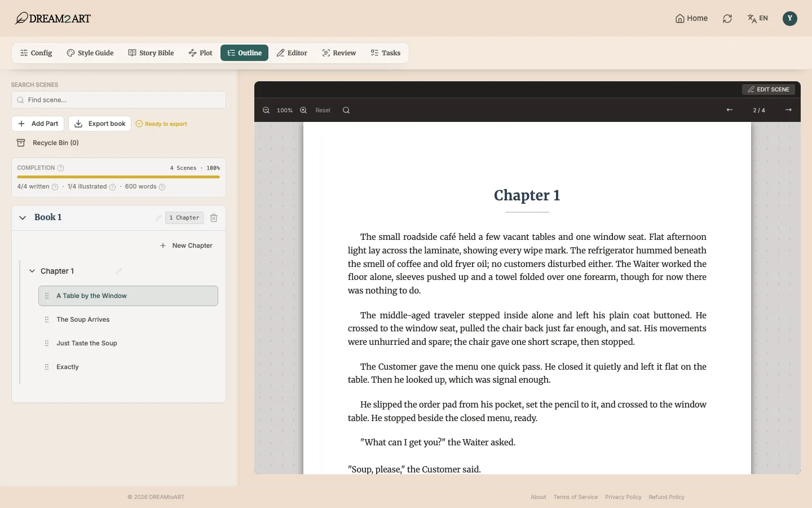Click the search icon in preview toolbar
The height and width of the screenshot is (508, 812).
point(346,110)
